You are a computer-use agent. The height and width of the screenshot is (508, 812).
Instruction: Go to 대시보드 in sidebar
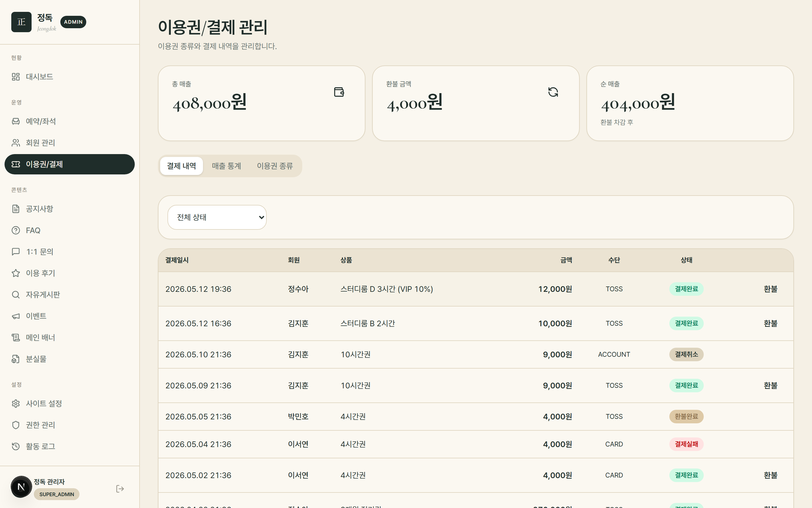[x=69, y=76]
